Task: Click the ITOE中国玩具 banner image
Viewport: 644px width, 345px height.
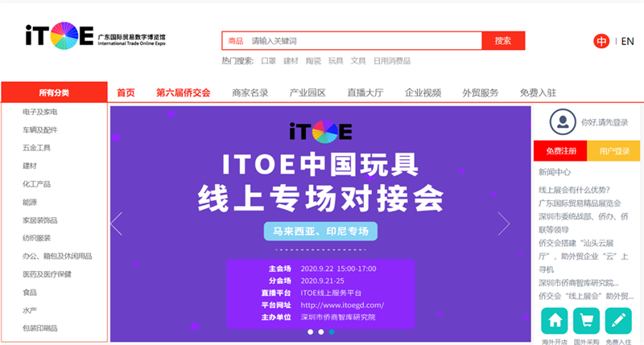Action: tap(320, 224)
